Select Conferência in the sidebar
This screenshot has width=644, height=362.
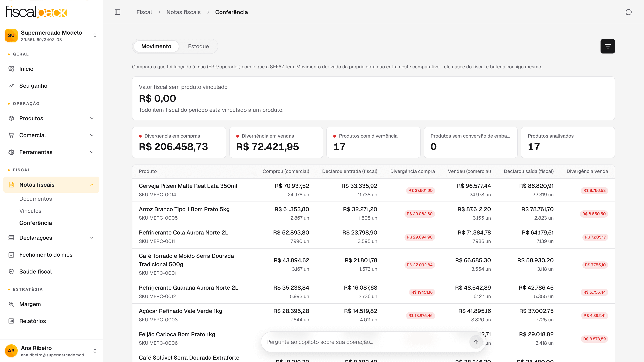point(35,223)
